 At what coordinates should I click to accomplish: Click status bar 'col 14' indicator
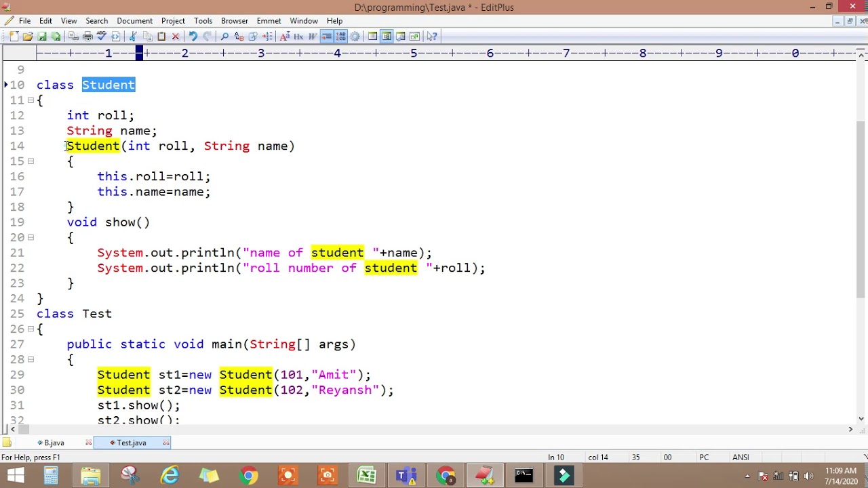click(x=597, y=457)
